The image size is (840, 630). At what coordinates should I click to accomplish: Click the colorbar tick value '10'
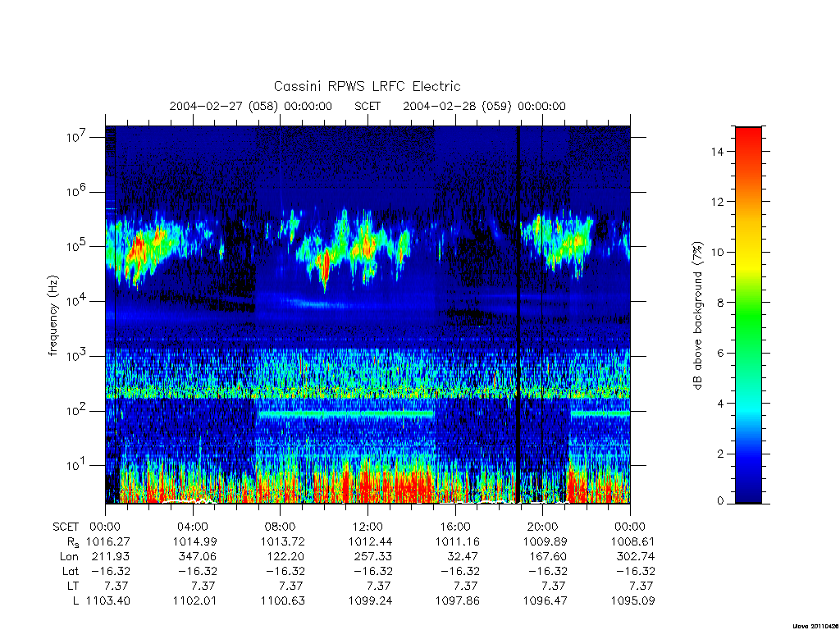click(717, 253)
